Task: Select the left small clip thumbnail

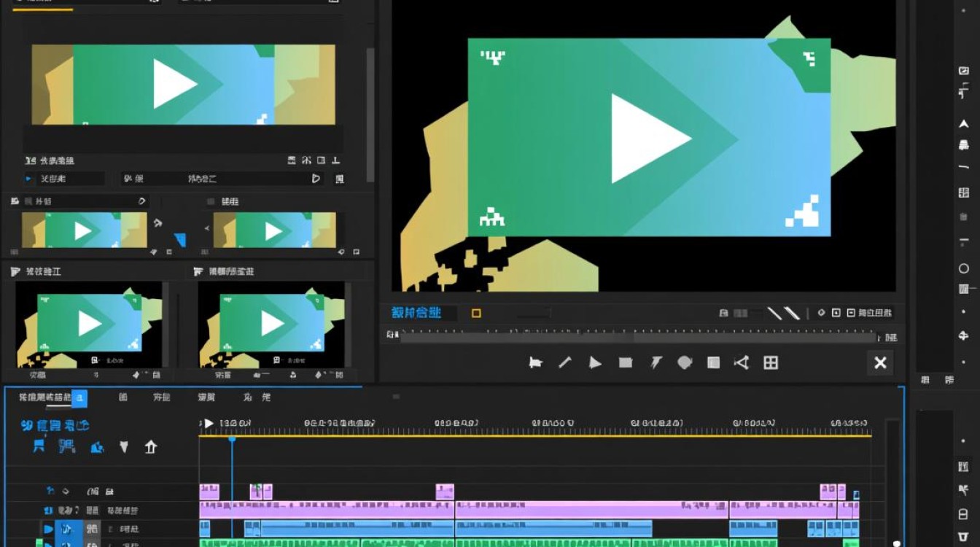Action: pos(84,230)
